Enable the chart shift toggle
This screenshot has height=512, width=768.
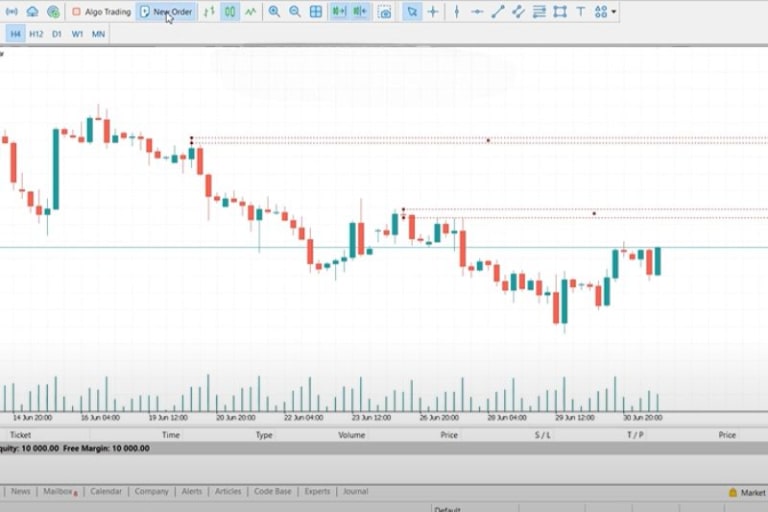[360, 12]
